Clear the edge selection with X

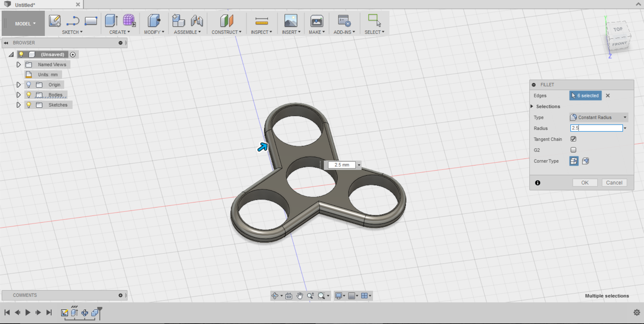click(x=608, y=96)
